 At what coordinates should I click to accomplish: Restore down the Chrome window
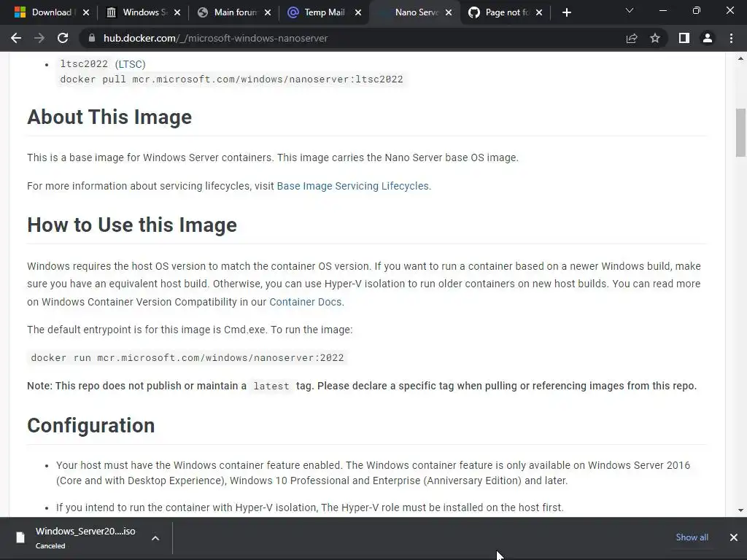pos(697,10)
